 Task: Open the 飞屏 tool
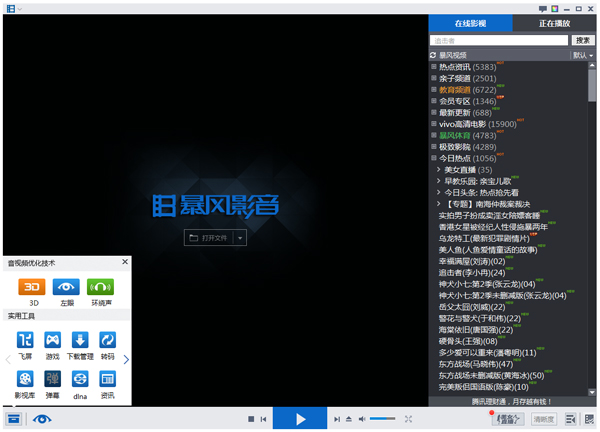coord(25,340)
